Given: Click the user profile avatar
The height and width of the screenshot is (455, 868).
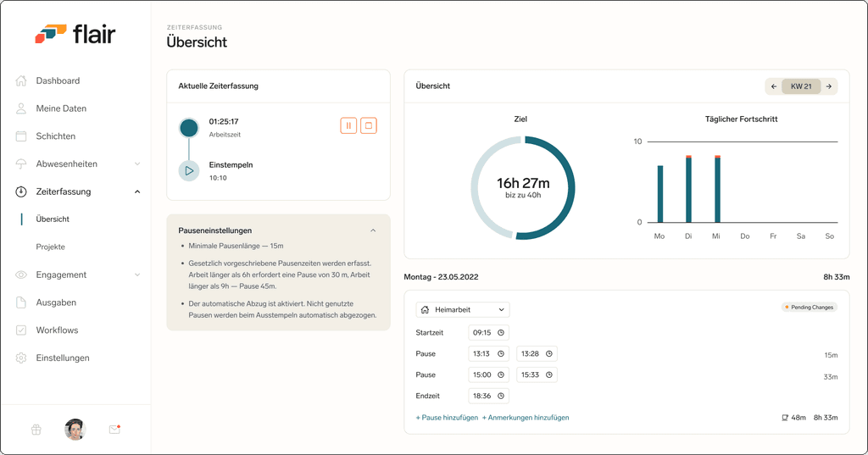Looking at the screenshot, I should click(x=75, y=429).
